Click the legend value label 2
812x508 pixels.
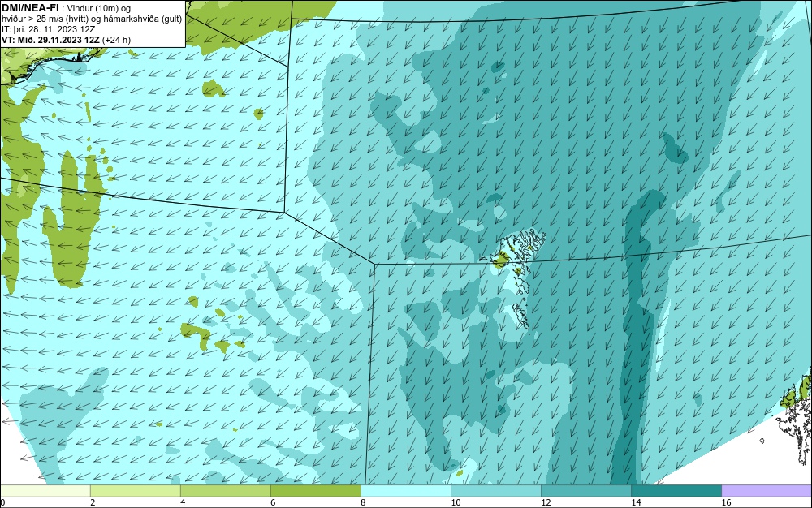[x=93, y=502]
